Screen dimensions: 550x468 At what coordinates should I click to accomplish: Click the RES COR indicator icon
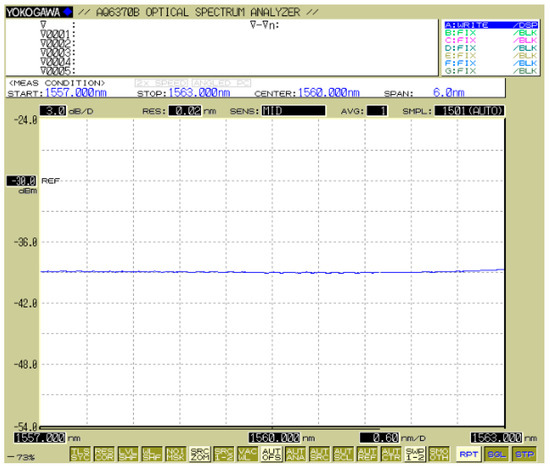click(104, 454)
